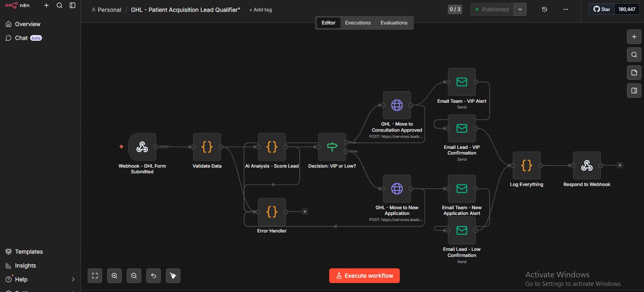The image size is (644, 292).
Task: Click the tidy up workflow button
Action: pyautogui.click(x=173, y=276)
